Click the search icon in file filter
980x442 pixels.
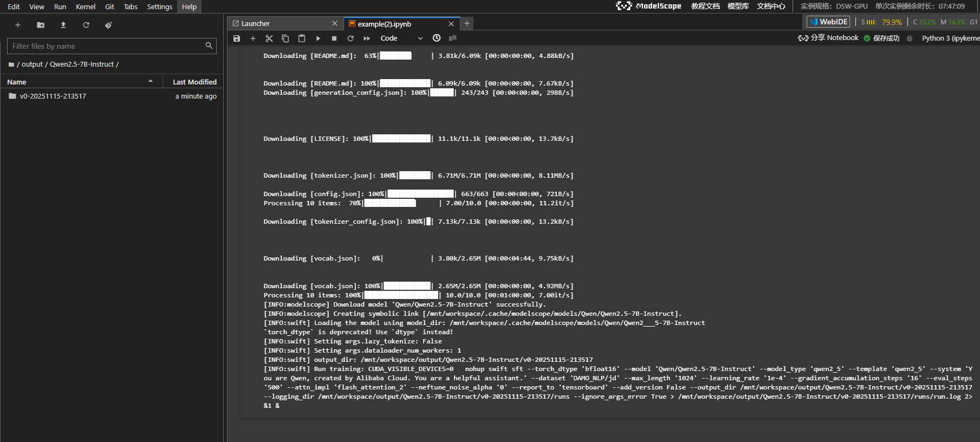click(209, 46)
